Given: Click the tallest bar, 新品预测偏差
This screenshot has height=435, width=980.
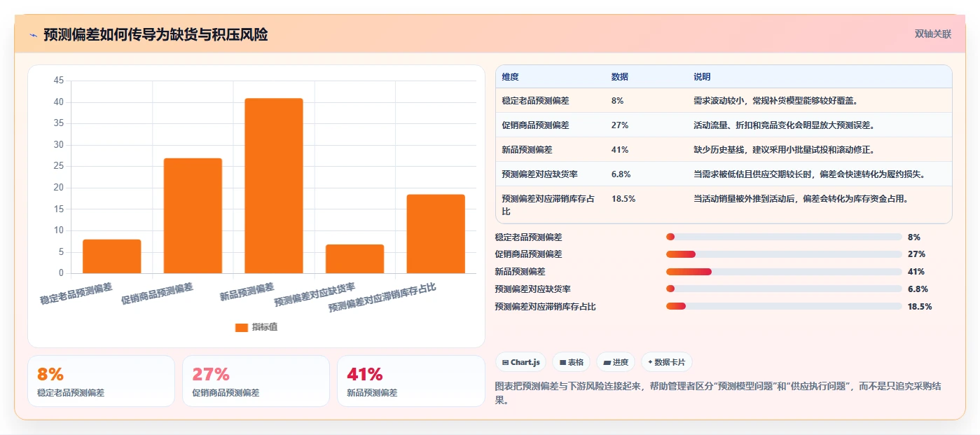Looking at the screenshot, I should tap(274, 186).
